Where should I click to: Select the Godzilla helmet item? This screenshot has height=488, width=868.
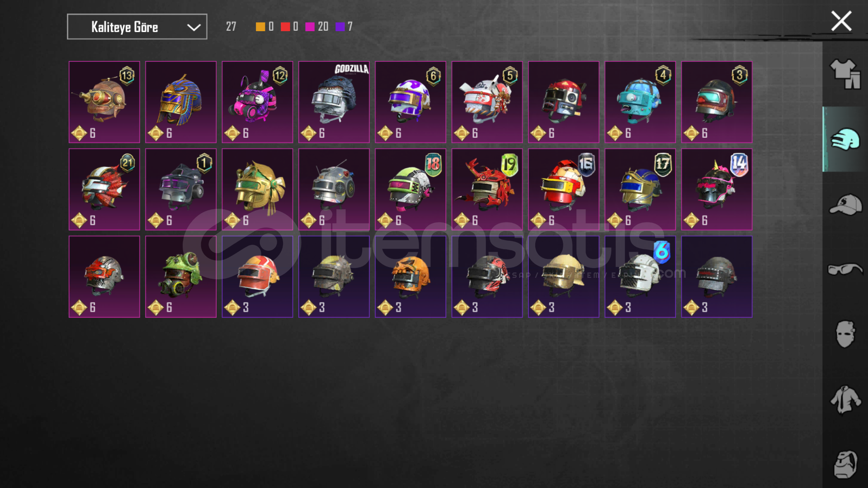[334, 102]
